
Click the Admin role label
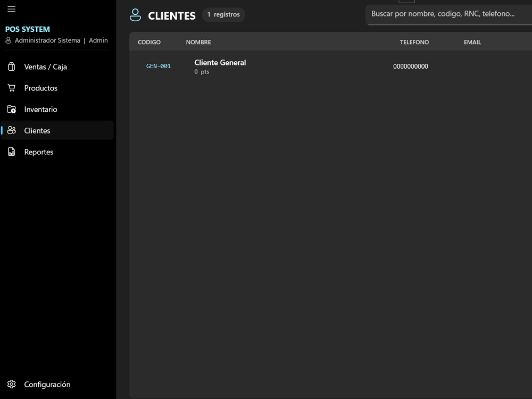click(98, 40)
